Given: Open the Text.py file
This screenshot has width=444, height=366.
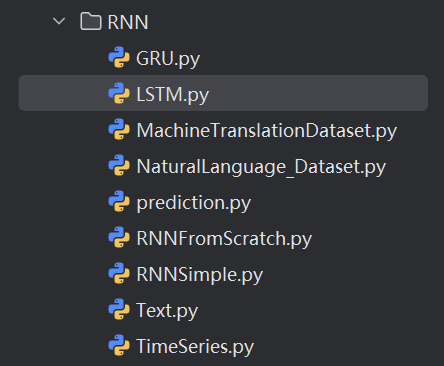Looking at the screenshot, I should [167, 311].
